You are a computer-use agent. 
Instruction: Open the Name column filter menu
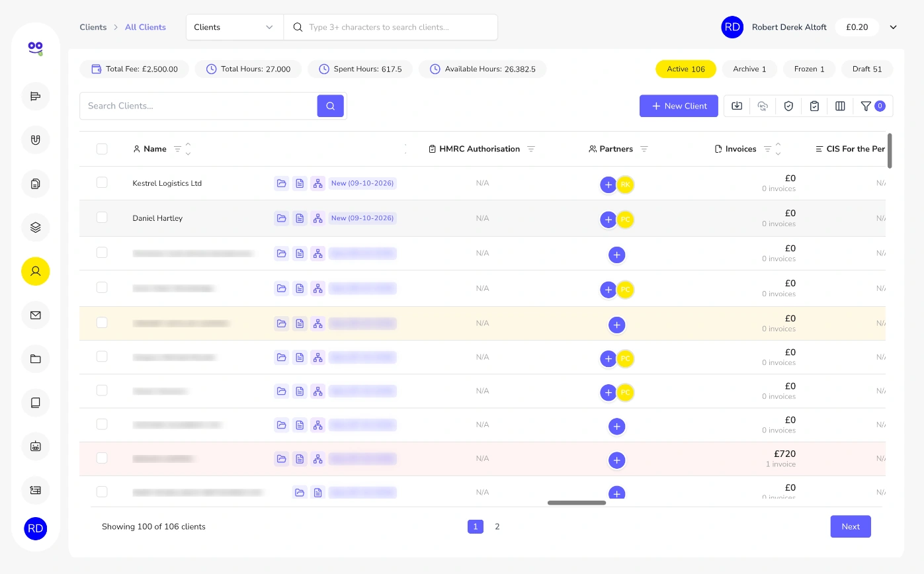(177, 149)
